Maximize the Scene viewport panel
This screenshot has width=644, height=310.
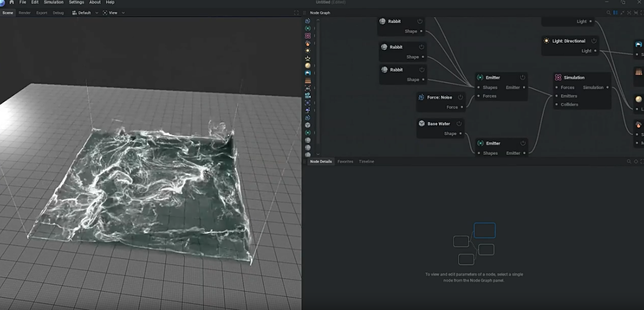point(296,13)
